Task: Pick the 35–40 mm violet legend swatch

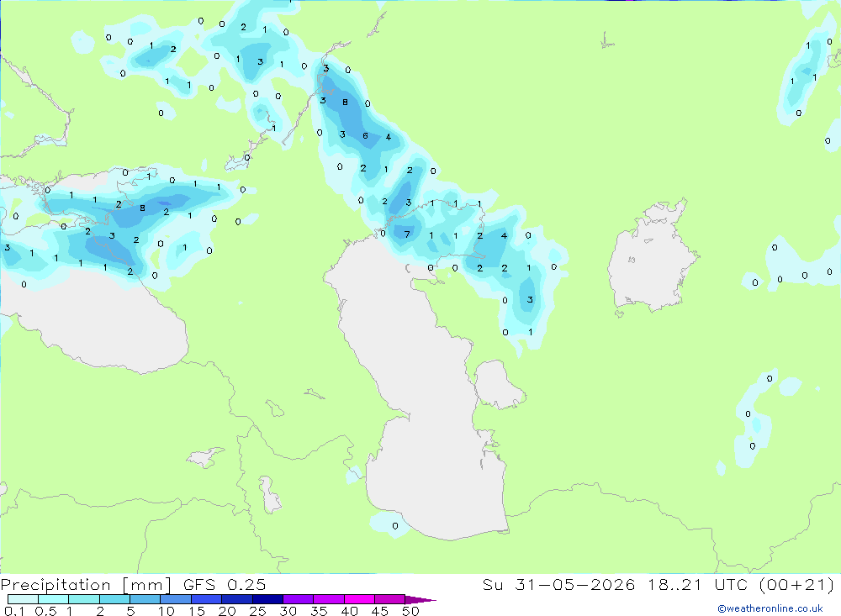Action: tap(329, 599)
